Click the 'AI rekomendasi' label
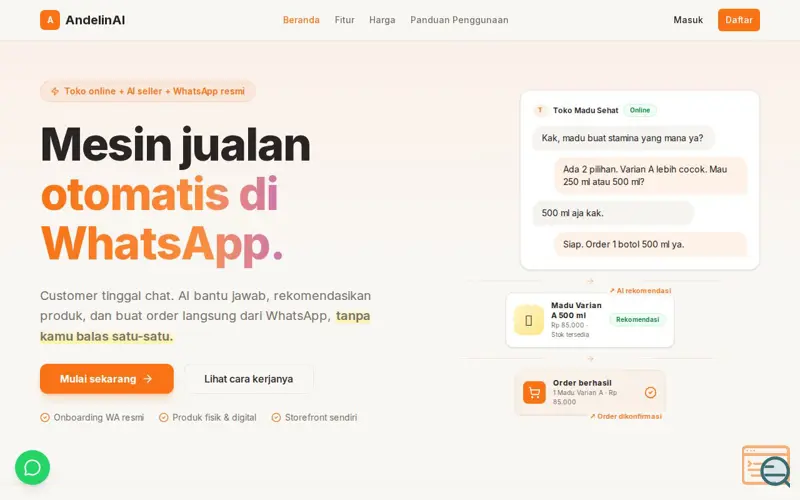Viewport: 800px width, 500px height. 640,291
